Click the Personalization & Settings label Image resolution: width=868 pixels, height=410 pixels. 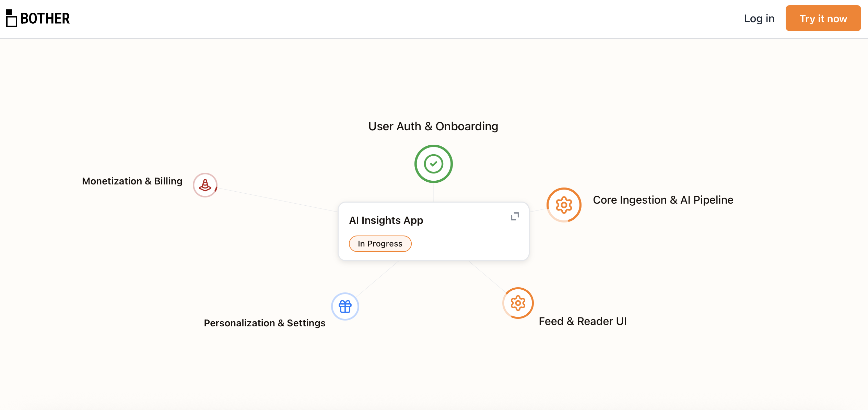click(265, 323)
